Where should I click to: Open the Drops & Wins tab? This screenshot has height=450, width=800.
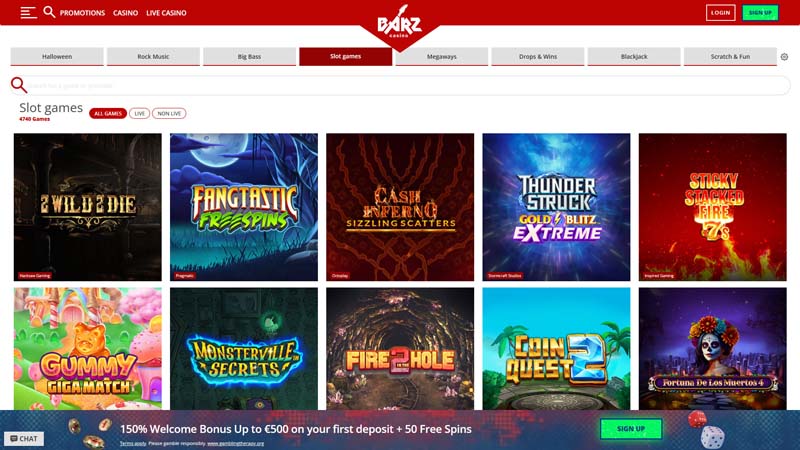click(538, 57)
